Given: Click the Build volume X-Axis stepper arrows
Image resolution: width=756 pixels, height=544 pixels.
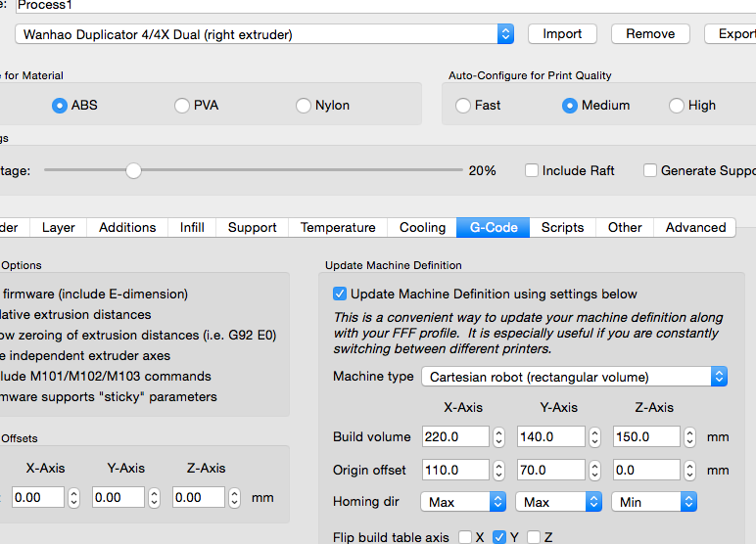Looking at the screenshot, I should tap(499, 437).
